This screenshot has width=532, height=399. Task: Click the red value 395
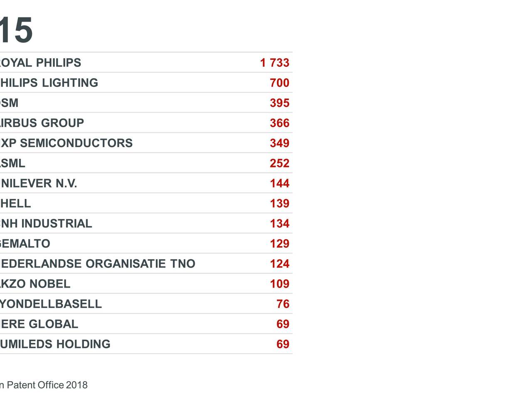(279, 103)
